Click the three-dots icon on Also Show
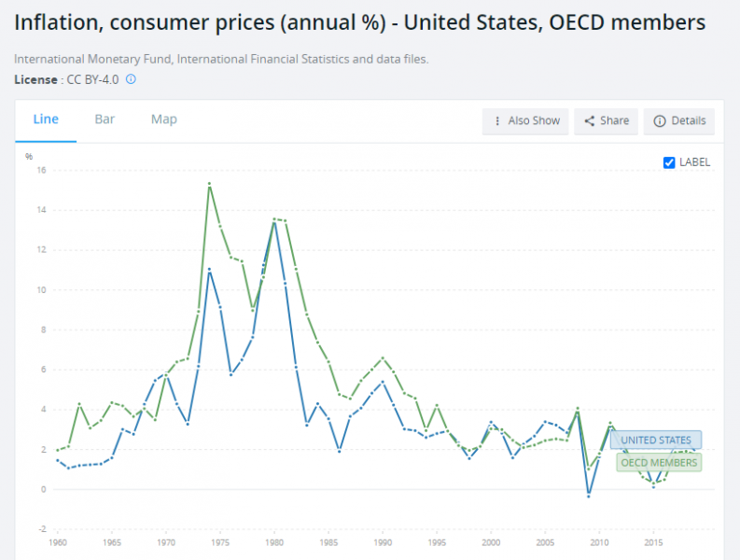This screenshot has height=560, width=740. pos(497,121)
